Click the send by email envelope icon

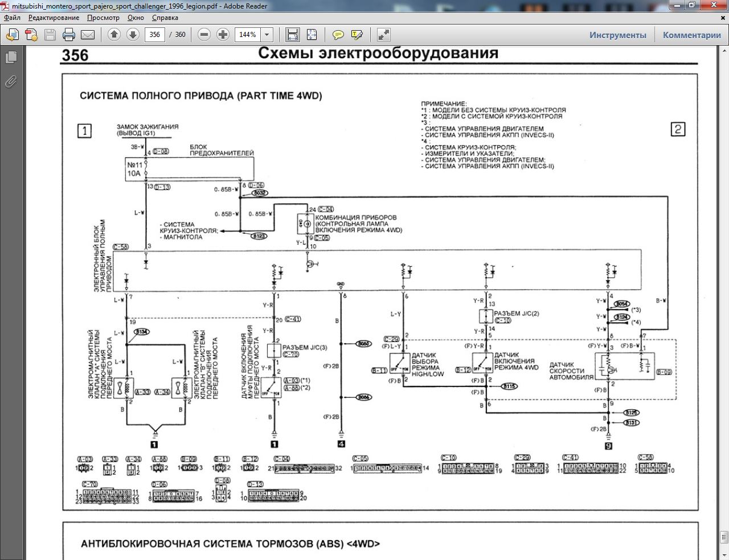tap(88, 35)
